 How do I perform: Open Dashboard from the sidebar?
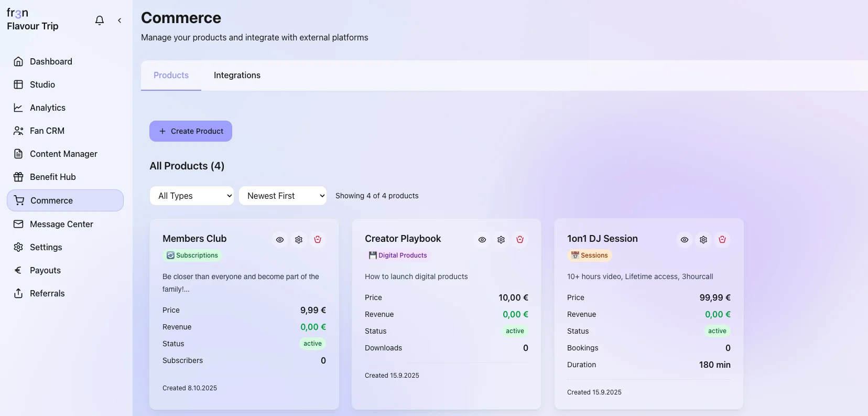pos(65,61)
